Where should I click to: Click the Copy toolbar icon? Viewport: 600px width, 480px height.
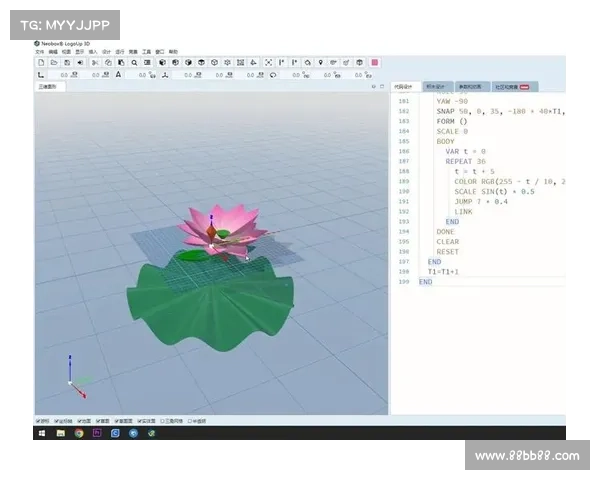(x=108, y=62)
